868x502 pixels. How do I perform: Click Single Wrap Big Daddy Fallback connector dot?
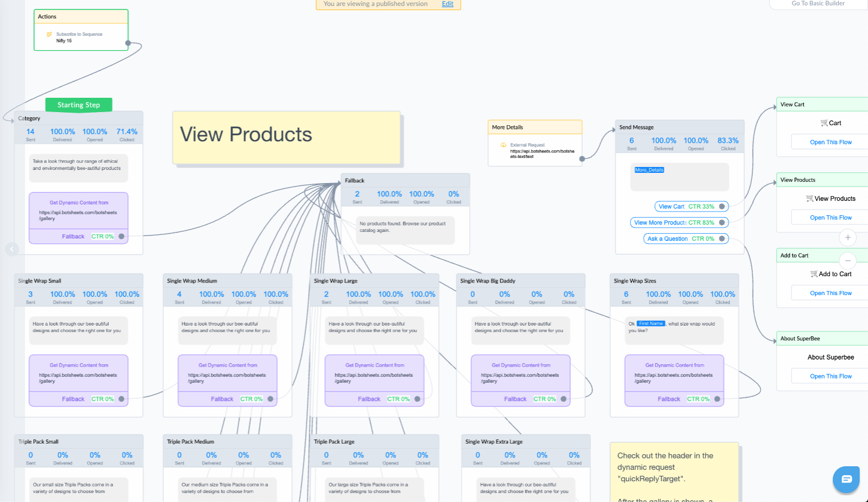(564, 399)
